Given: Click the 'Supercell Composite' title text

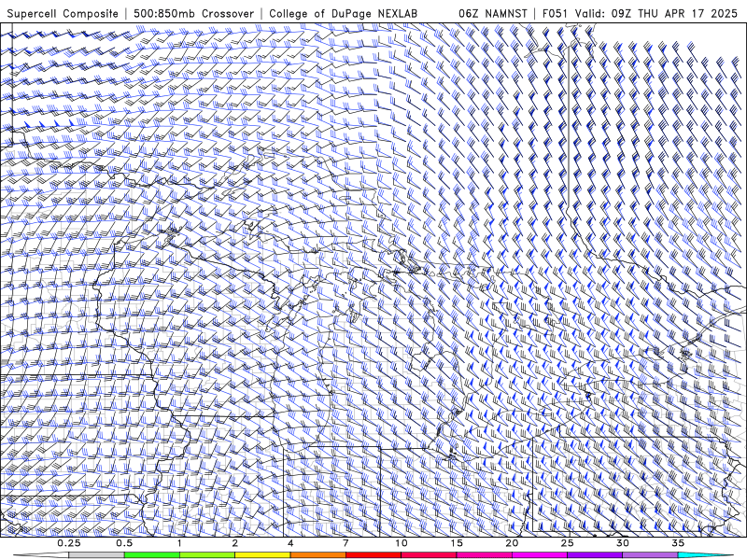Looking at the screenshot, I should point(63,13).
